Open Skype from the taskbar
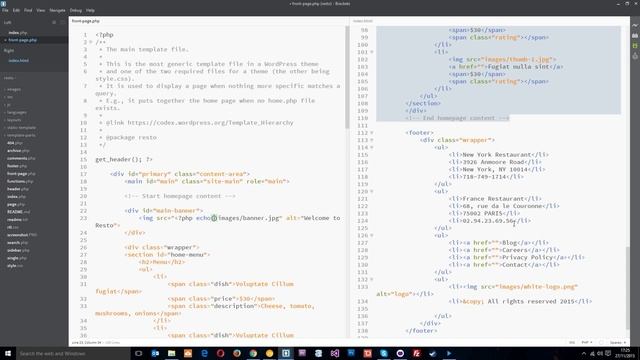The width and height of the screenshot is (640, 360). click(x=384, y=353)
